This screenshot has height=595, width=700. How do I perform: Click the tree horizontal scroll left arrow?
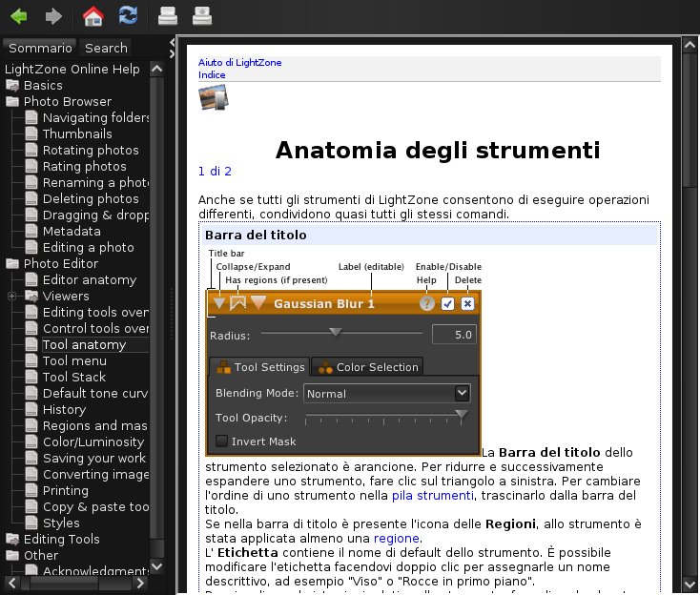tap(12, 583)
